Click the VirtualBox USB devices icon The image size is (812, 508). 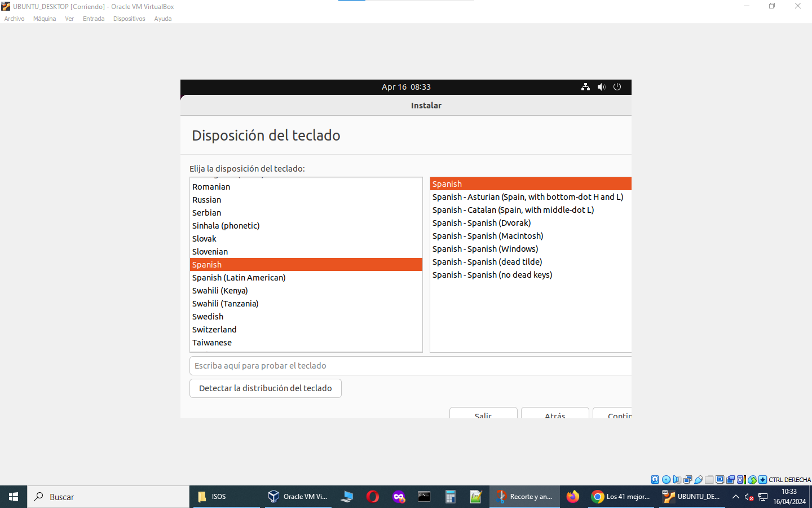pyautogui.click(x=699, y=480)
